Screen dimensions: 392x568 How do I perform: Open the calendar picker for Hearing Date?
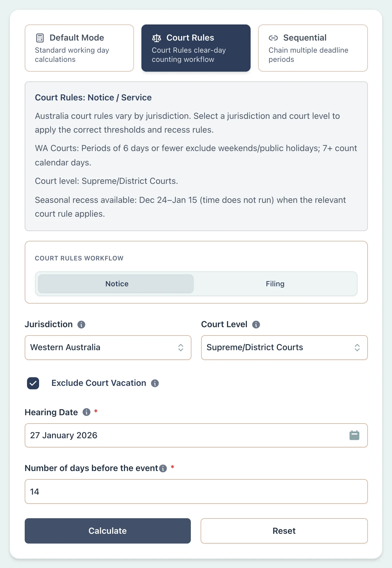tap(354, 435)
